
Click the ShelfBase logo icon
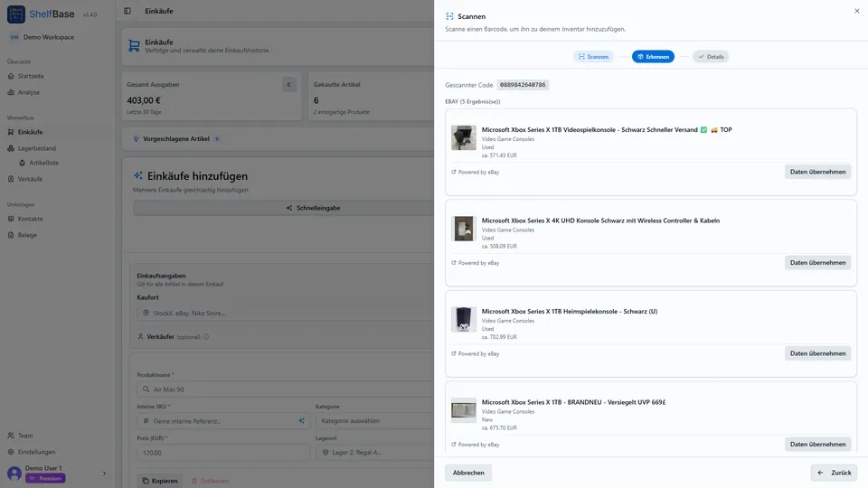point(16,14)
